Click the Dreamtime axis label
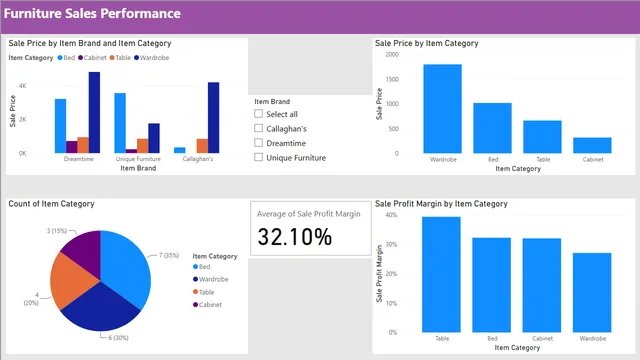 pos(78,159)
